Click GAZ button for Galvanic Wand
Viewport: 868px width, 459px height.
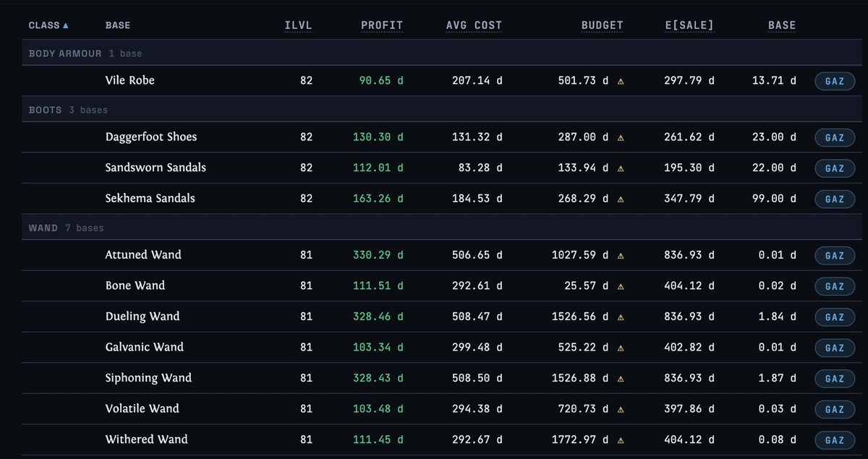834,348
